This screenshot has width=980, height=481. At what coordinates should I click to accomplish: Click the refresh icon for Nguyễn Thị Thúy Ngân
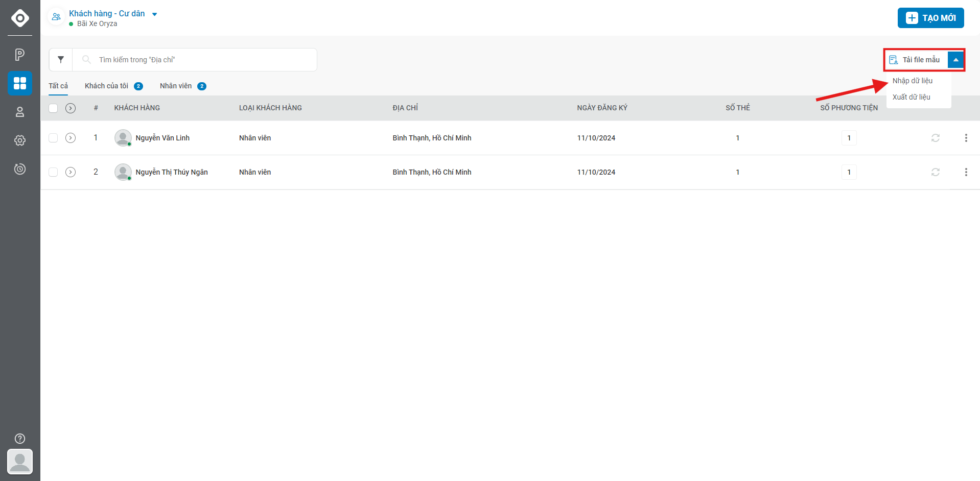click(x=936, y=172)
